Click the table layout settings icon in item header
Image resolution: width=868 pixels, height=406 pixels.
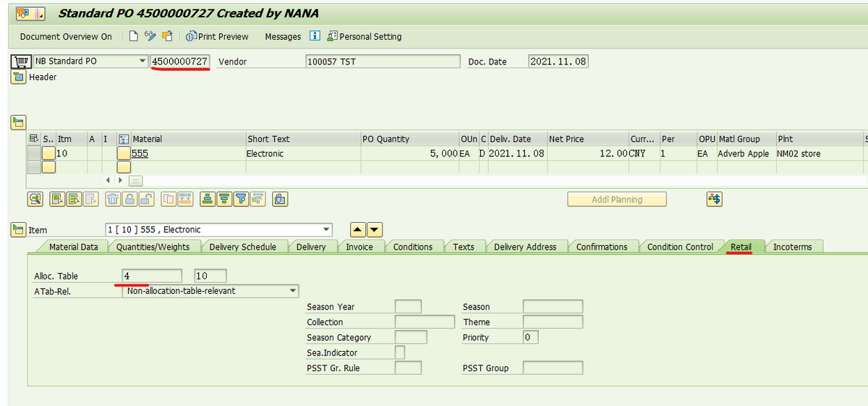pyautogui.click(x=34, y=138)
